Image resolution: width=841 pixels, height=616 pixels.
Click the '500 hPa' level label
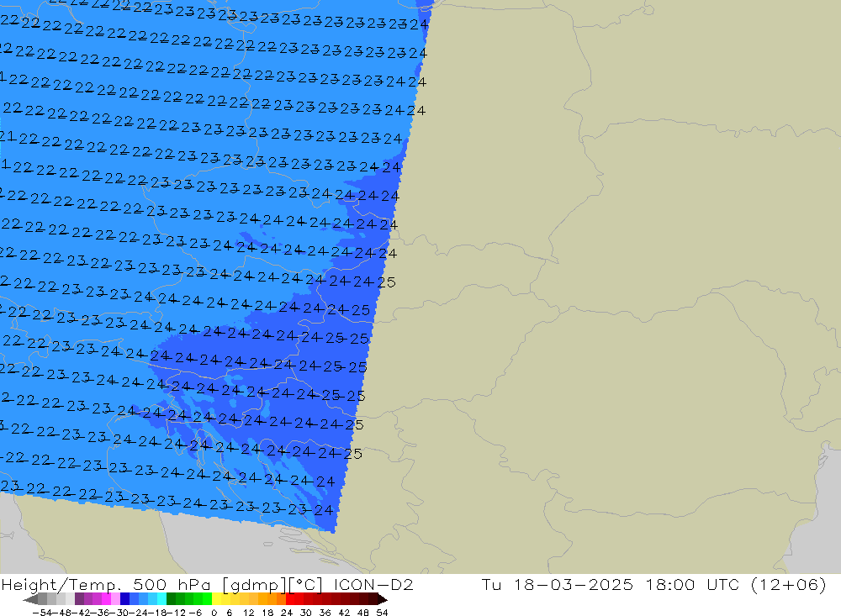coord(173,584)
